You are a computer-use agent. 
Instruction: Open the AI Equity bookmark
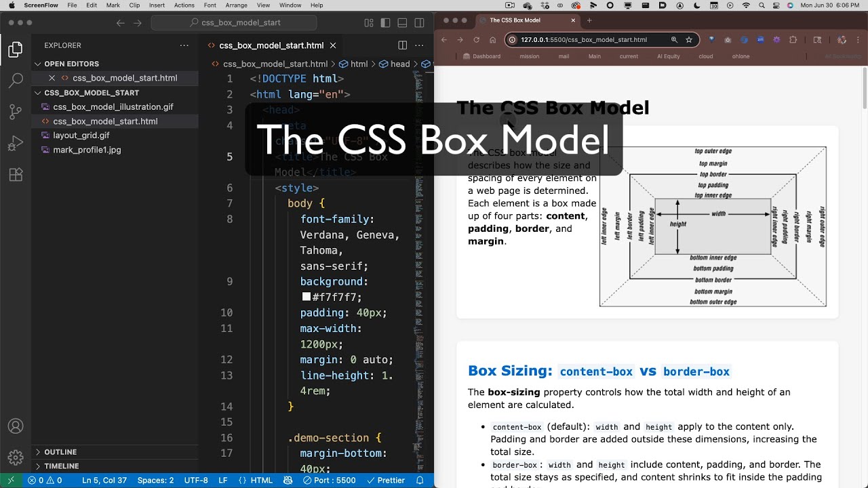click(x=669, y=56)
